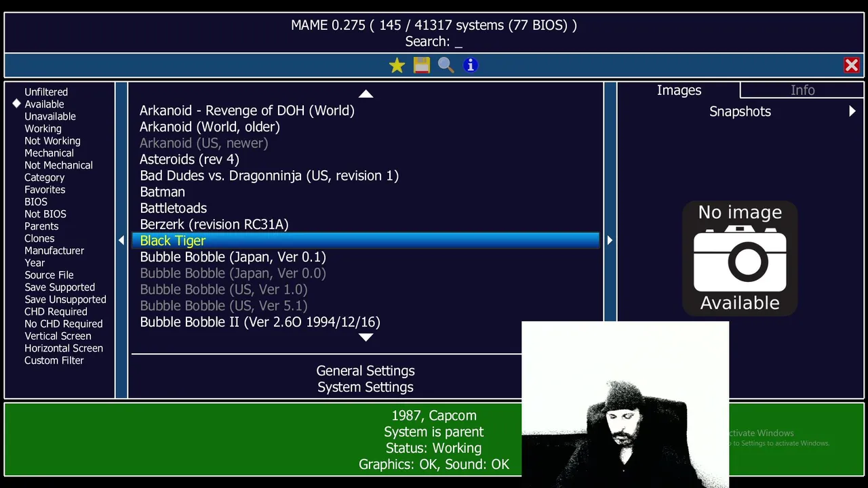The height and width of the screenshot is (488, 868).
Task: Select Arkanoid - Revenge of DOH (World)
Action: point(366,110)
